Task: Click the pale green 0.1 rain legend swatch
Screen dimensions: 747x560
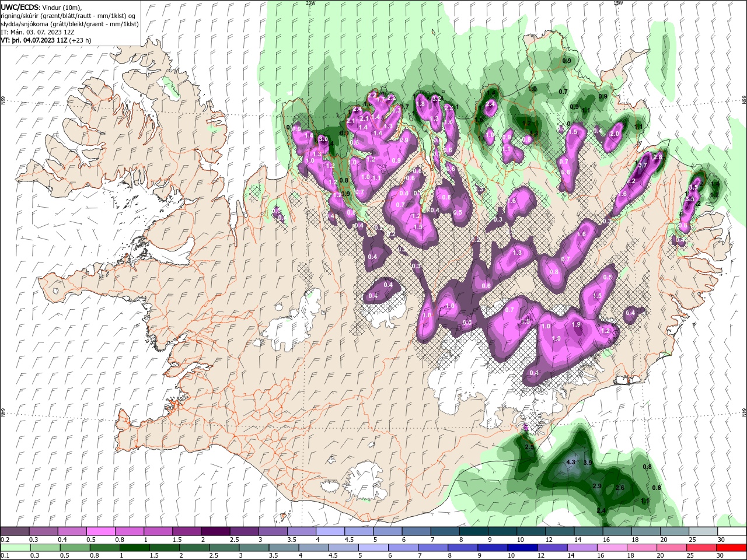Action: tap(15, 548)
